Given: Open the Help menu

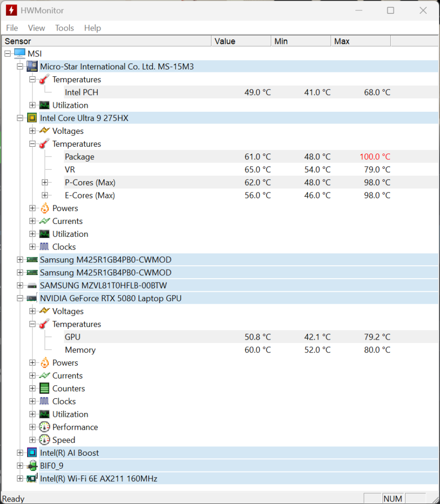Looking at the screenshot, I should click(93, 28).
